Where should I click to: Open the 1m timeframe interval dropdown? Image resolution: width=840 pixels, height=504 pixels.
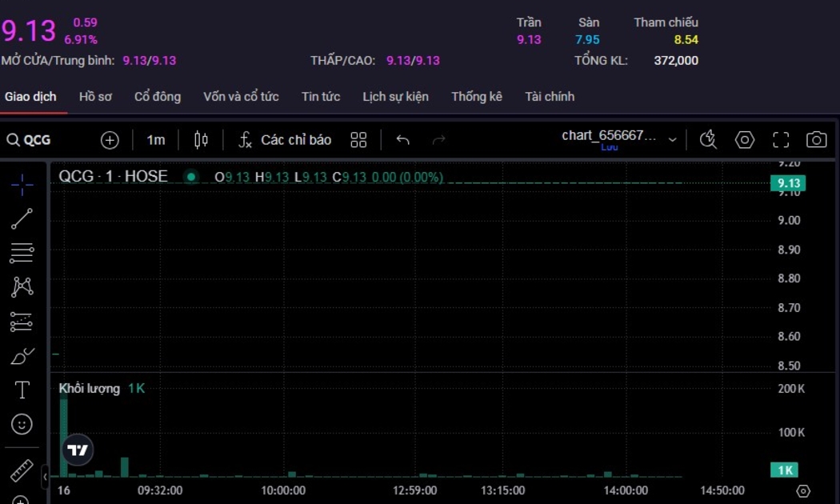156,140
